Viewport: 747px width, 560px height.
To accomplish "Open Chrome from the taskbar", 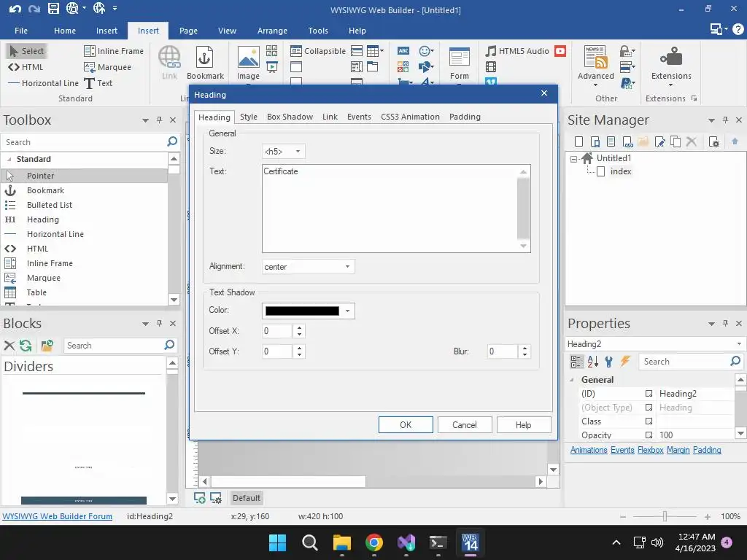I will point(374,542).
